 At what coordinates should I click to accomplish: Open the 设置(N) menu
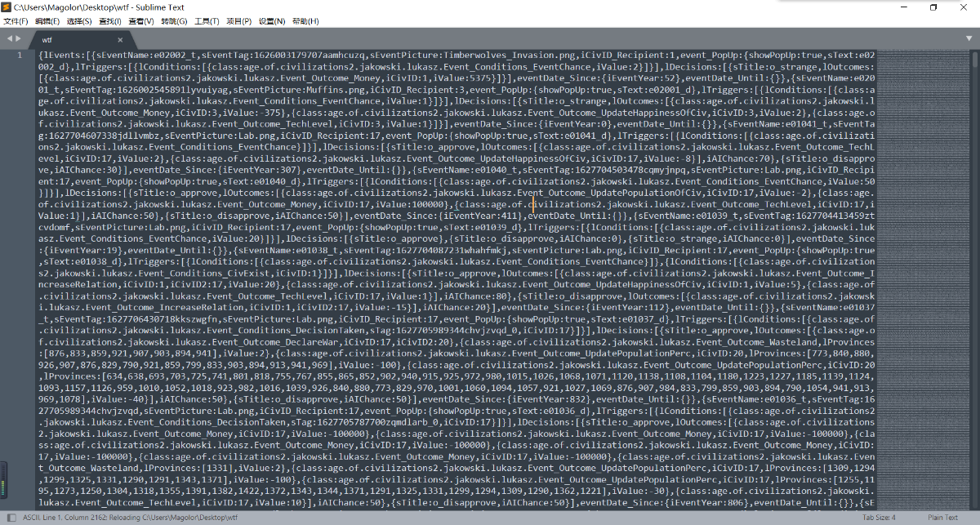272,20
